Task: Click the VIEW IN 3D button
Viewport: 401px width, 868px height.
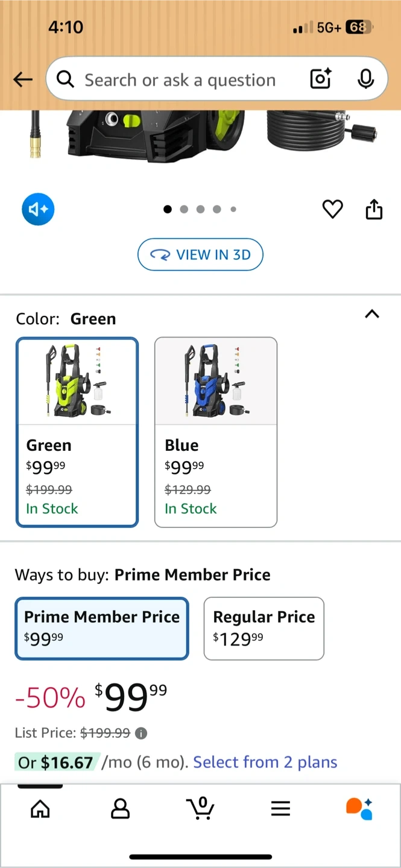Action: pyautogui.click(x=200, y=254)
